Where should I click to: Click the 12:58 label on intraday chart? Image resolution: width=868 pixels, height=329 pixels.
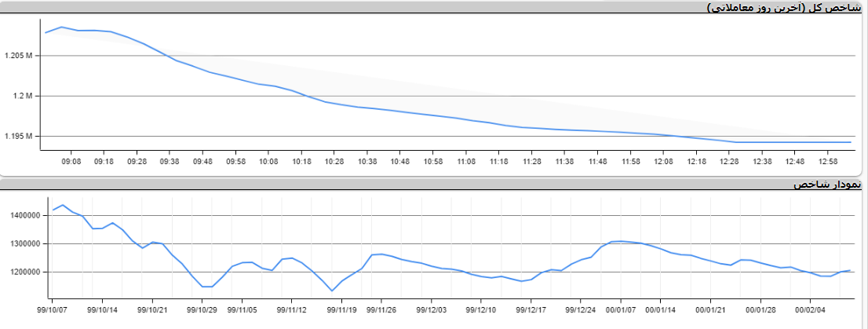(x=828, y=161)
